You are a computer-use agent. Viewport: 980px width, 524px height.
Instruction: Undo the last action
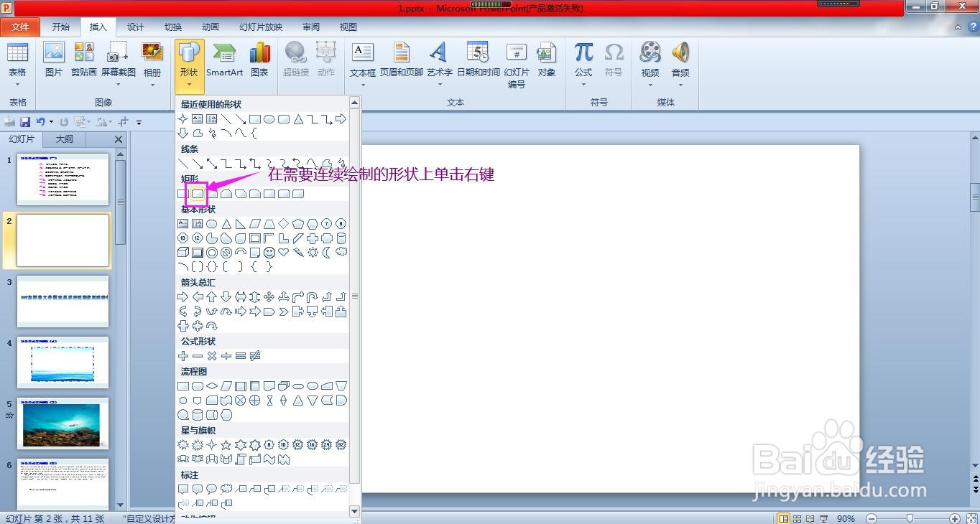(x=40, y=122)
